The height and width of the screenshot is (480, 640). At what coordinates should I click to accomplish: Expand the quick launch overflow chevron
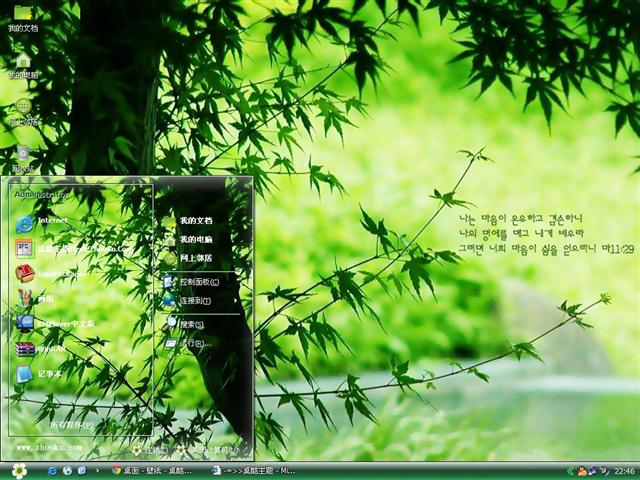coord(97,471)
